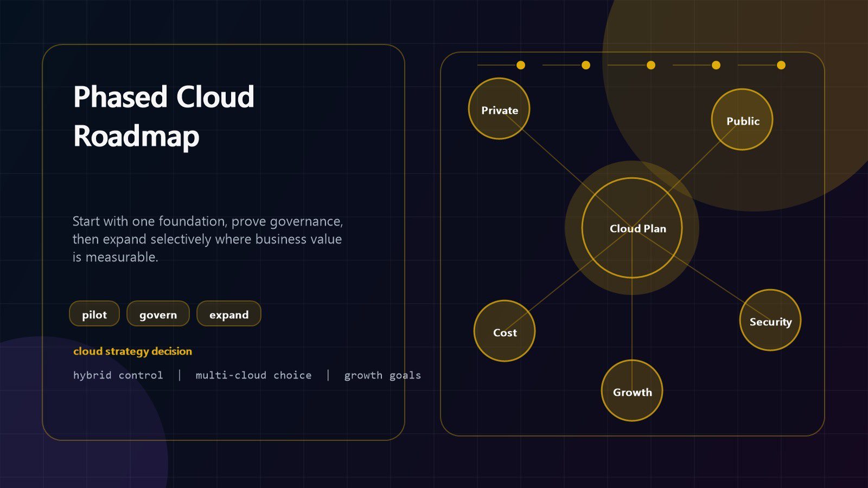Click the expand tag
Viewport: 868px width, 488px height.
point(229,314)
